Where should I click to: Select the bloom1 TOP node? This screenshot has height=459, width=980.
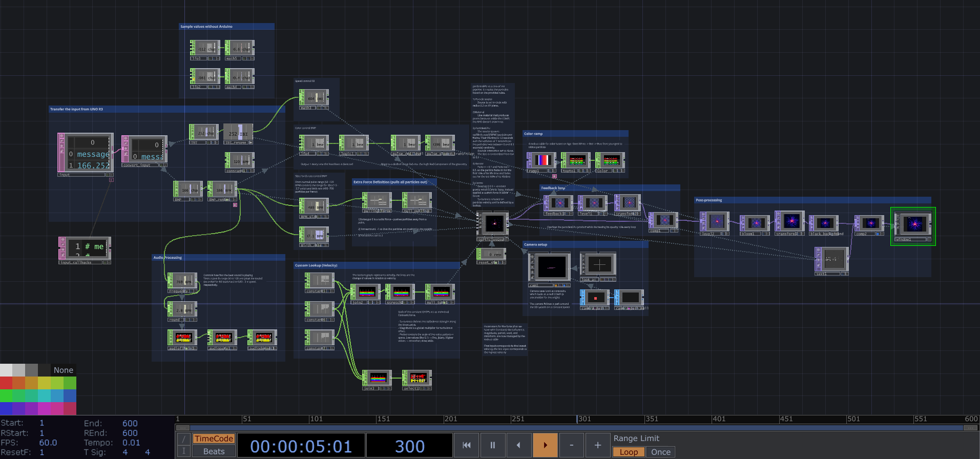pyautogui.click(x=755, y=223)
